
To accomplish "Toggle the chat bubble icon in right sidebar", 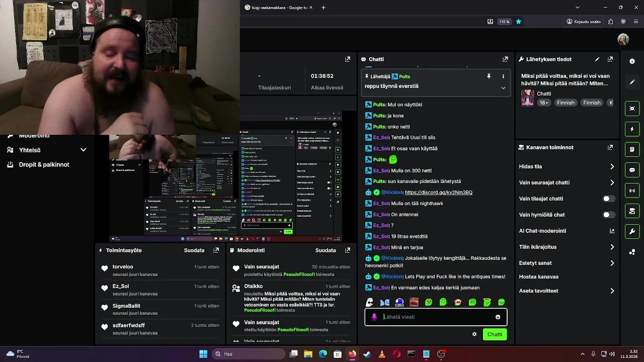I will (632, 170).
